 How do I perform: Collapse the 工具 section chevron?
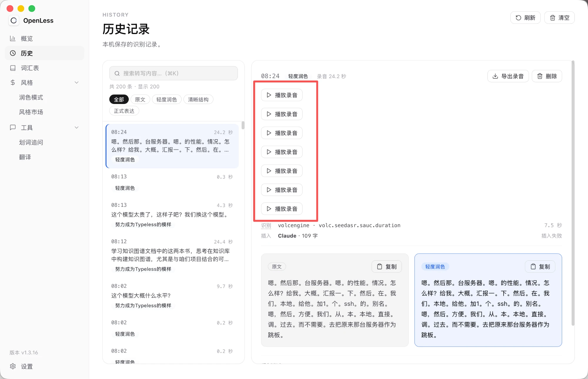click(x=76, y=128)
